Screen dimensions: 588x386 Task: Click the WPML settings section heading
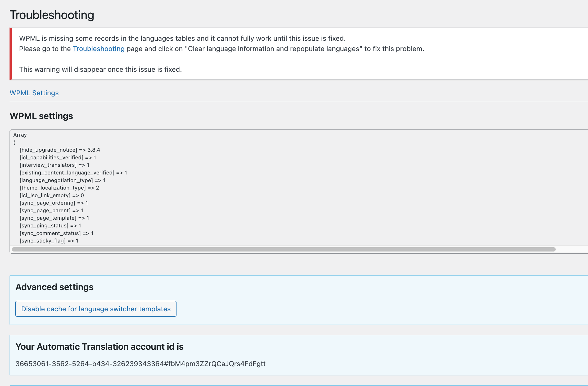point(41,116)
